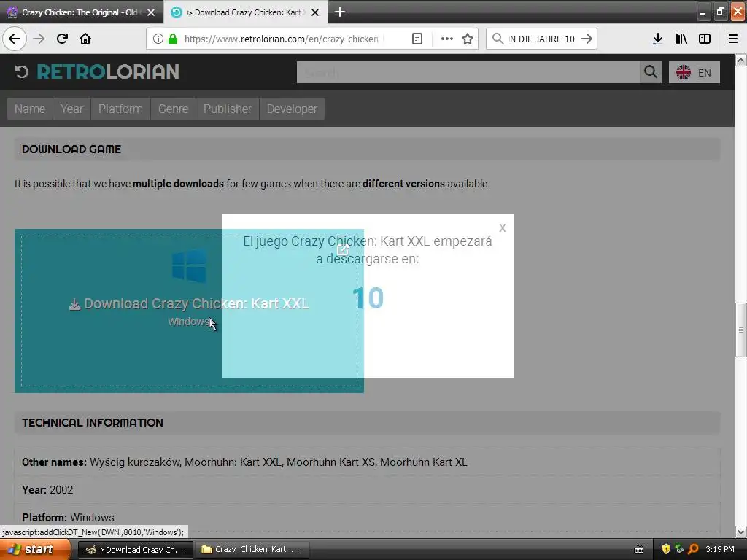This screenshot has height=560, width=747.
Task: Click the Retrolorian logo
Action: [x=97, y=72]
